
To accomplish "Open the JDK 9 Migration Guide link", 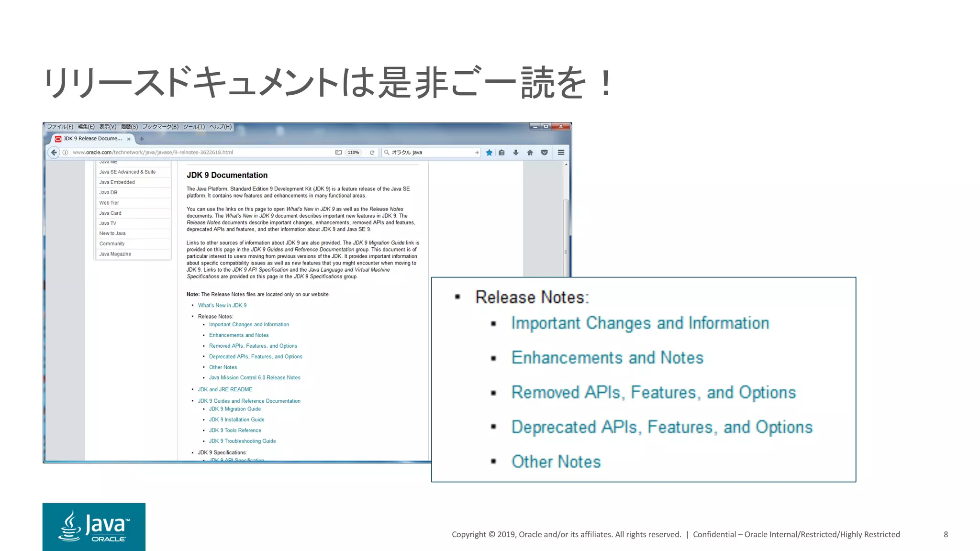I will [234, 409].
